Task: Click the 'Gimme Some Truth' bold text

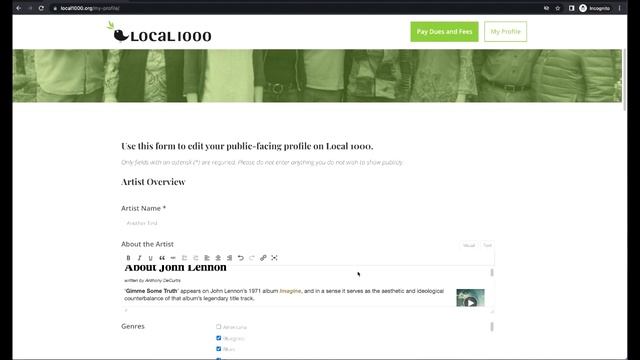Action: tap(151, 291)
